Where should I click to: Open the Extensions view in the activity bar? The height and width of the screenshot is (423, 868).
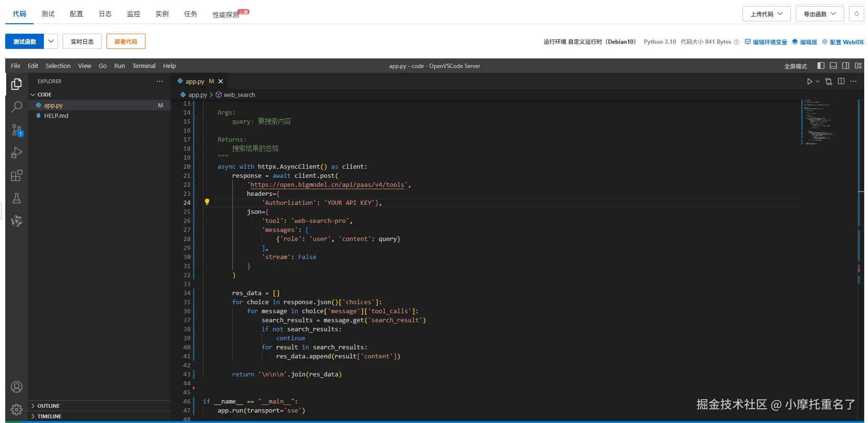coord(17,175)
